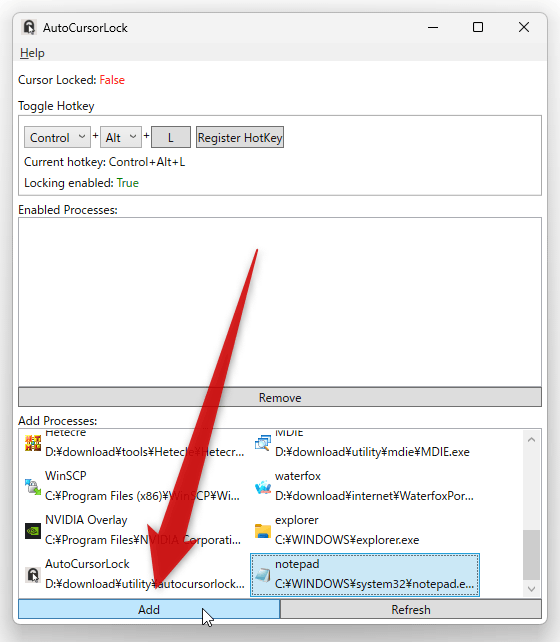The width and height of the screenshot is (560, 642).
Task: Select the NVIDIA Overlay process name
Action: (x=86, y=520)
